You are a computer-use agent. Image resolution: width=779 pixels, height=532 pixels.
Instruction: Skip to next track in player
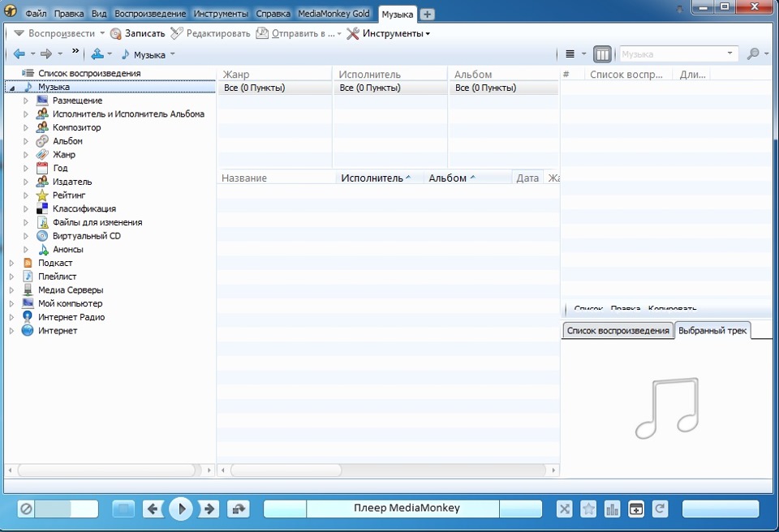coord(209,508)
